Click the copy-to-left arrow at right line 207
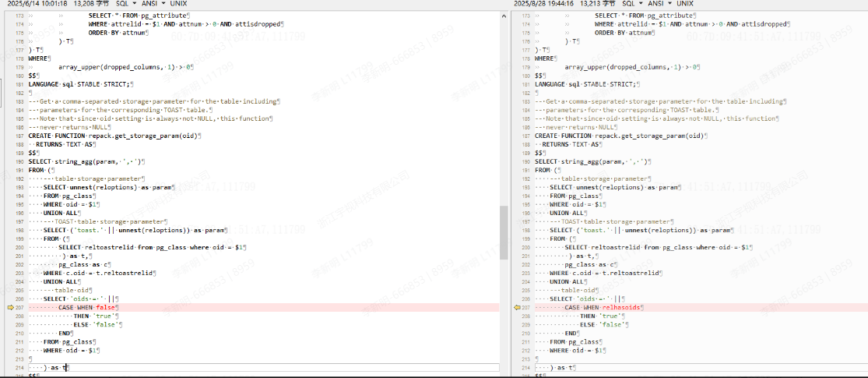 pos(517,307)
